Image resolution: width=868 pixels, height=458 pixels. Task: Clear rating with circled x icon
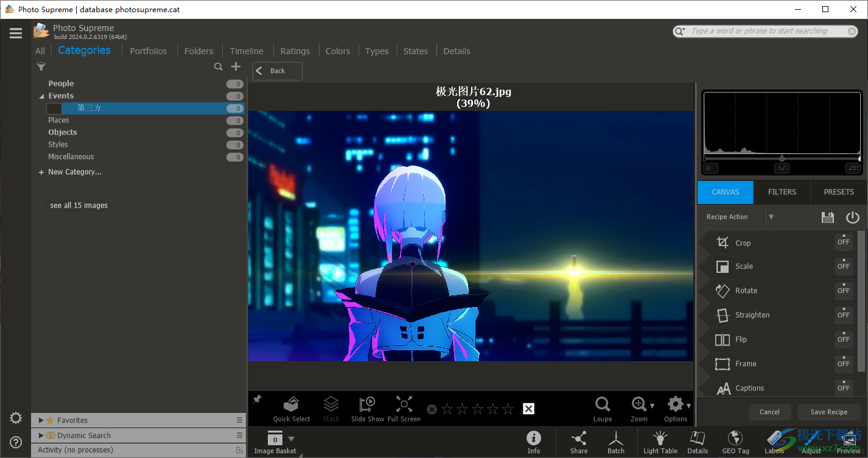pyautogui.click(x=432, y=409)
